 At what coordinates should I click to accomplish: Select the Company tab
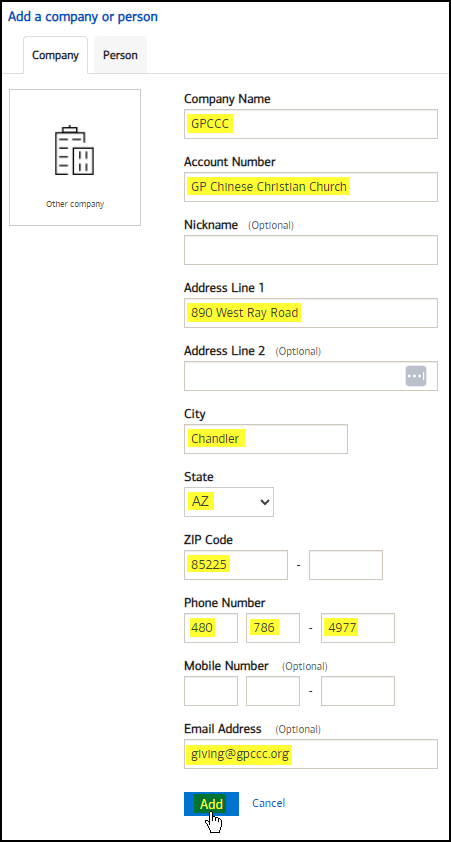[x=55, y=55]
